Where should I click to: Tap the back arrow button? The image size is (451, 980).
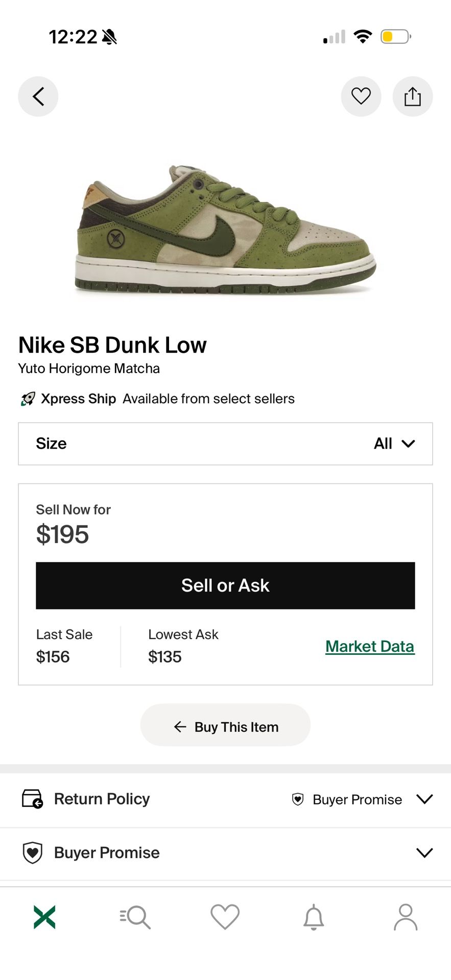coord(38,96)
